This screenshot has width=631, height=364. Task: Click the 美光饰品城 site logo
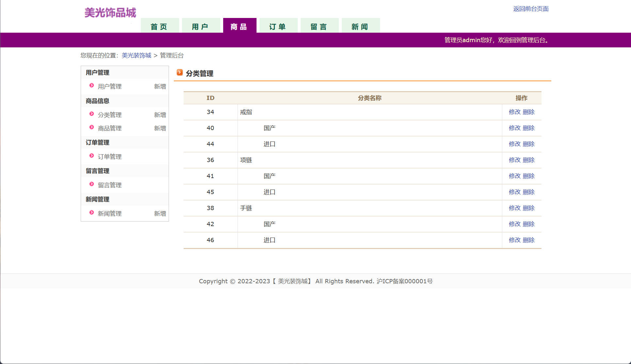tap(110, 13)
